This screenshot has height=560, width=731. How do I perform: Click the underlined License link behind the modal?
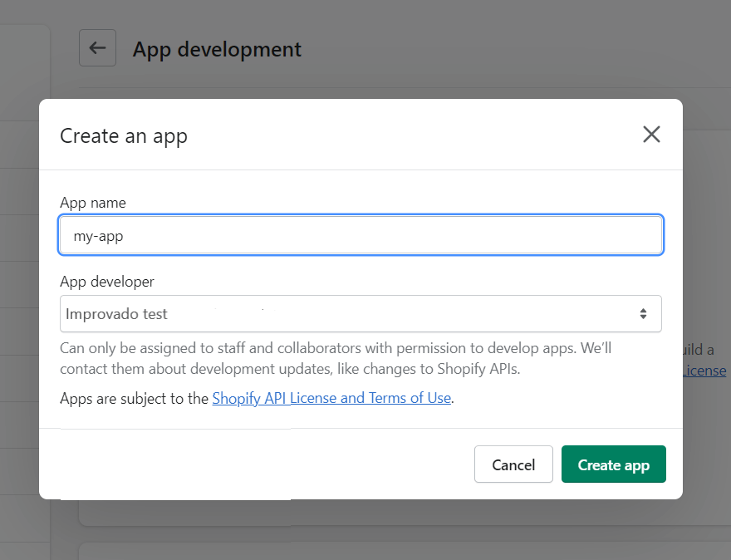click(703, 370)
